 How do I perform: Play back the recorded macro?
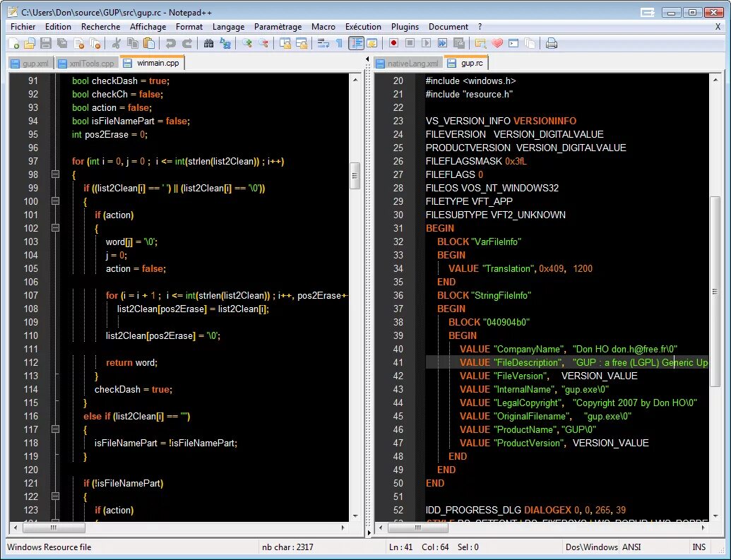(426, 43)
